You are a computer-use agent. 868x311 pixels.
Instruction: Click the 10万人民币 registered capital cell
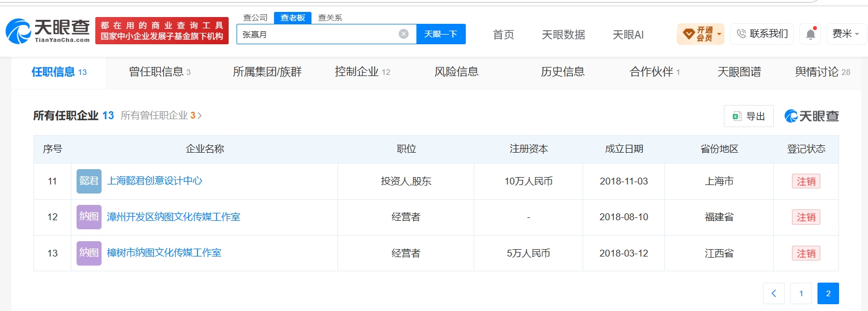click(x=529, y=182)
